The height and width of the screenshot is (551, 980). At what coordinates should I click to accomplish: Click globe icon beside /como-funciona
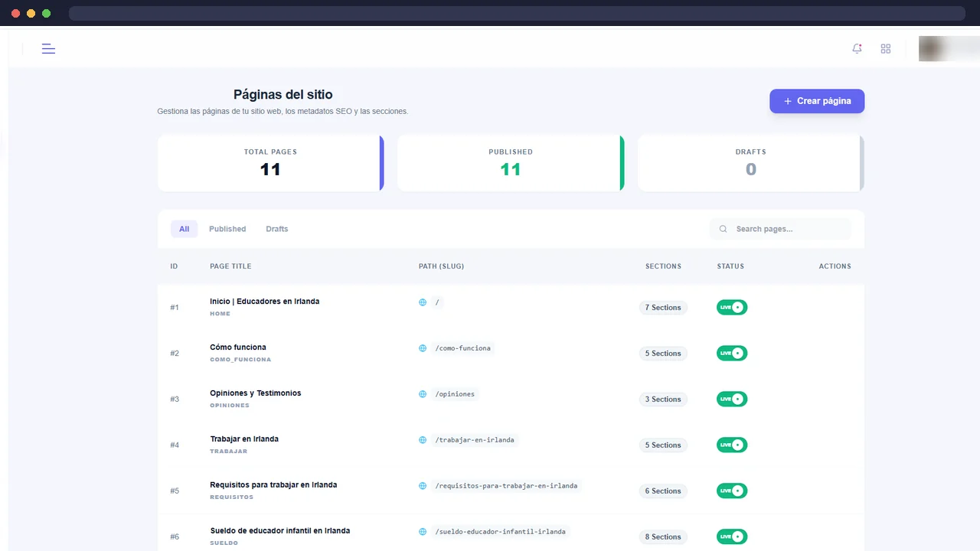point(423,348)
